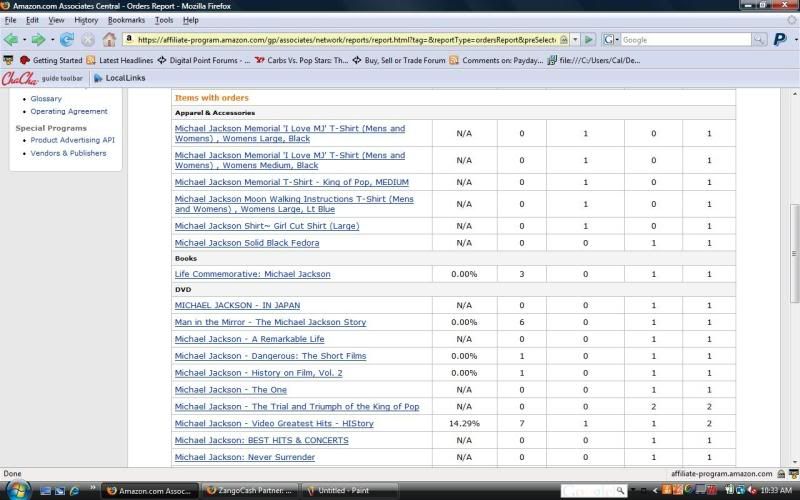Open the View menu
The width and height of the screenshot is (800, 500).
[56, 20]
